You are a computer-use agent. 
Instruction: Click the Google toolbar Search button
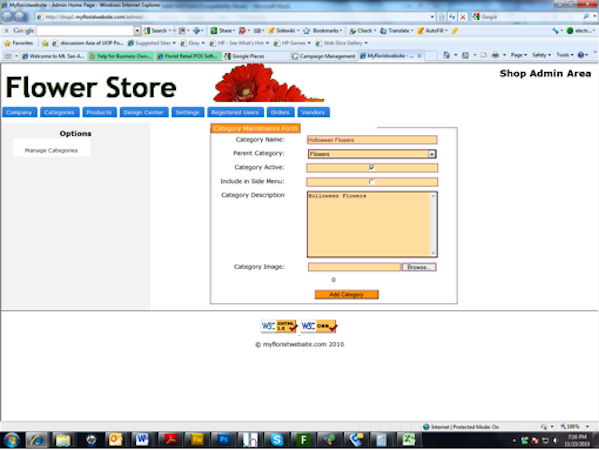coord(157,31)
